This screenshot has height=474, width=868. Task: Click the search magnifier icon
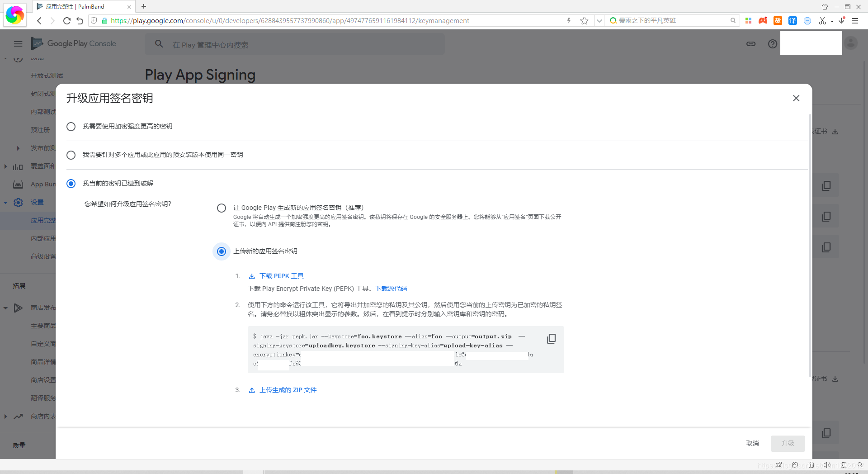(159, 44)
